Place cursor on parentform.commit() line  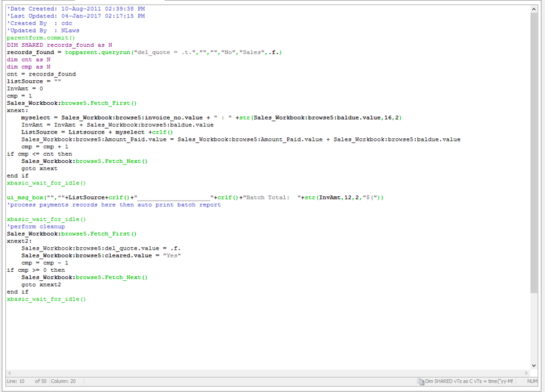41,38
